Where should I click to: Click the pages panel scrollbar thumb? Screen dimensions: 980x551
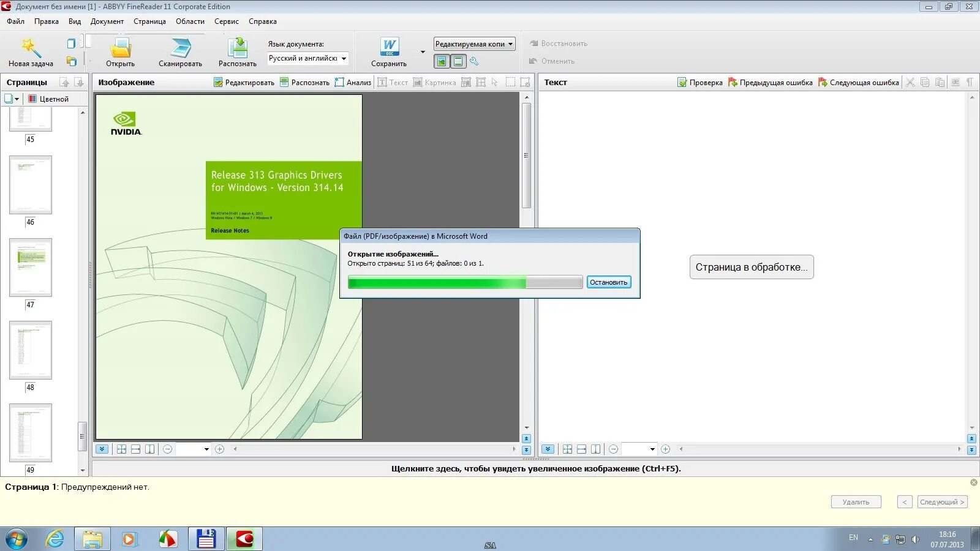click(82, 436)
